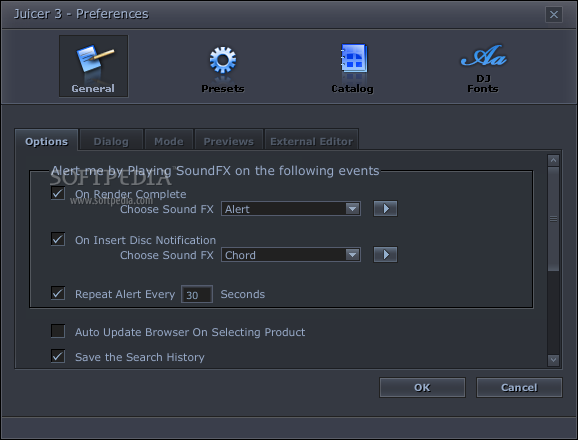The height and width of the screenshot is (440, 578).
Task: Click the repeat alert seconds field
Action: pos(197,294)
